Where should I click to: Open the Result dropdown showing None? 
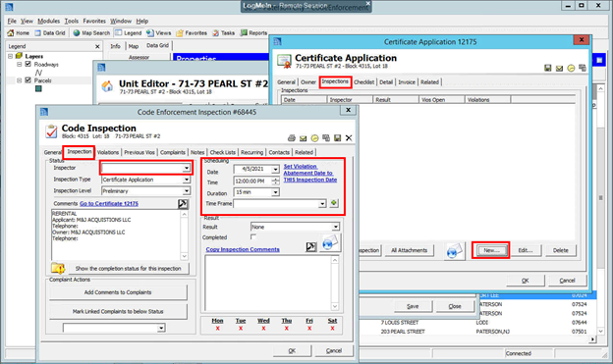tap(335, 227)
